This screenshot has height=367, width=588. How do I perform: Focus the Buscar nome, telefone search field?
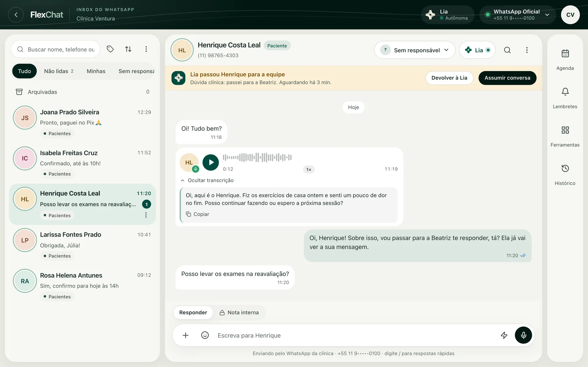click(56, 49)
